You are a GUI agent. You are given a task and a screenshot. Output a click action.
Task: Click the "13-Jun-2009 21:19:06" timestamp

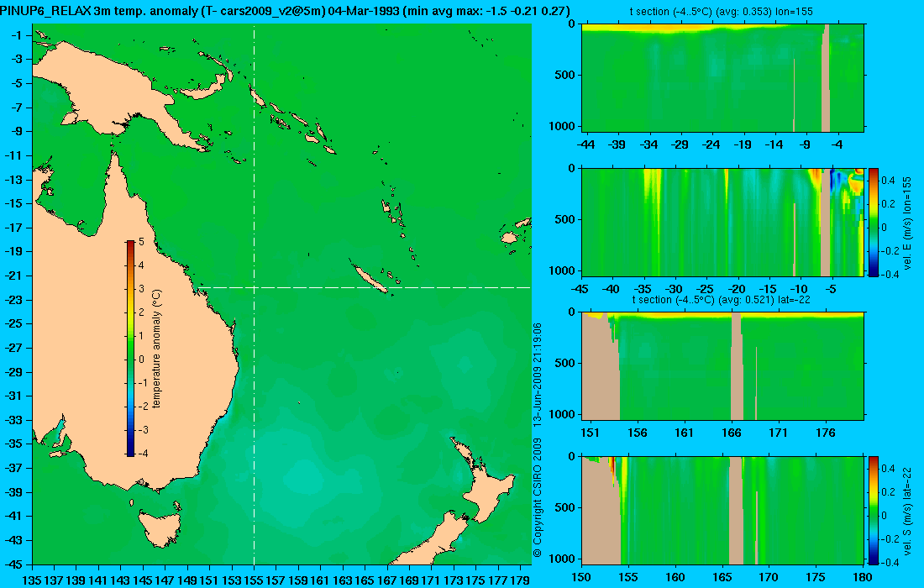[537, 375]
